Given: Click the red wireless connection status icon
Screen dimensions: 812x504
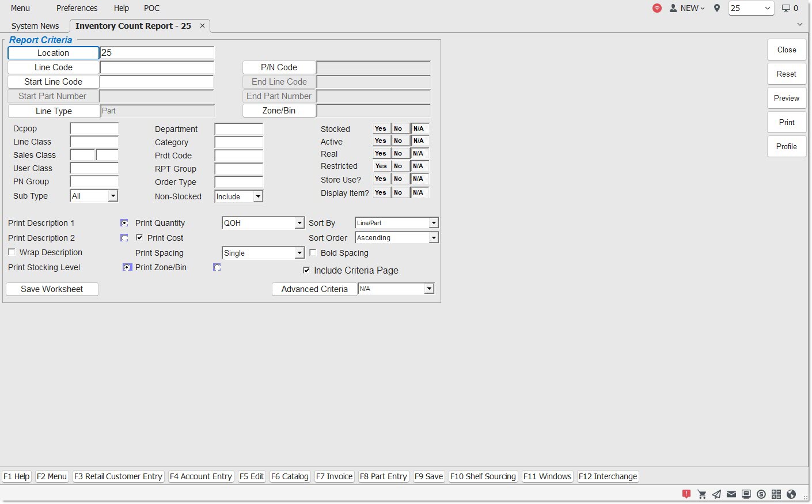Looking at the screenshot, I should [657, 8].
